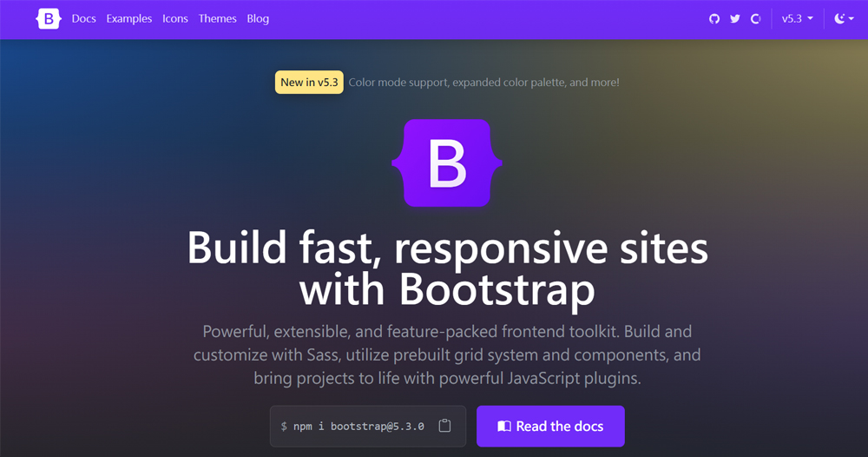Open the Examples nav link
This screenshot has height=457, width=868.
click(129, 19)
